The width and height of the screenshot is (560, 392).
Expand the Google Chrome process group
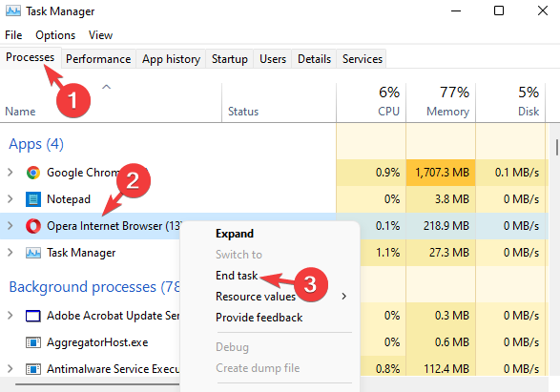point(10,173)
